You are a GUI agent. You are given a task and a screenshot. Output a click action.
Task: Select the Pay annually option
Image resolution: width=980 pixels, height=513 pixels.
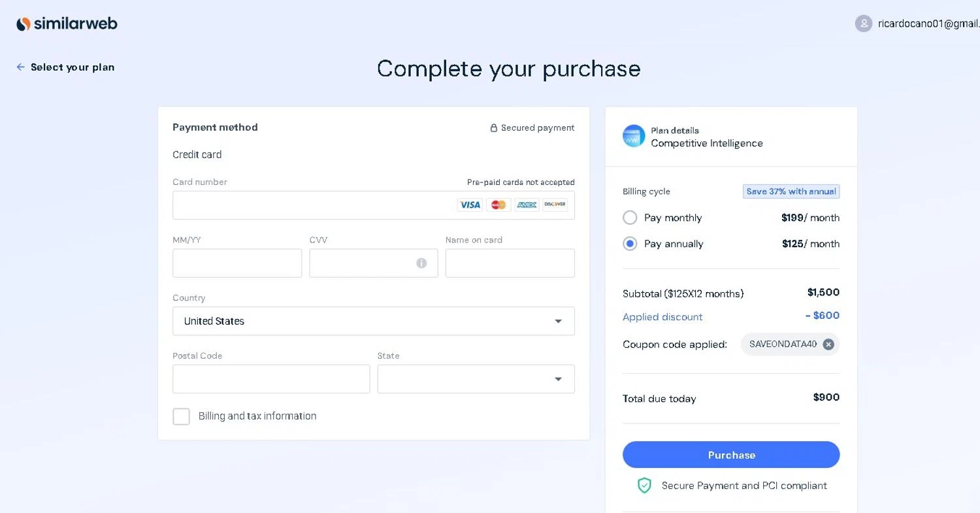click(630, 244)
